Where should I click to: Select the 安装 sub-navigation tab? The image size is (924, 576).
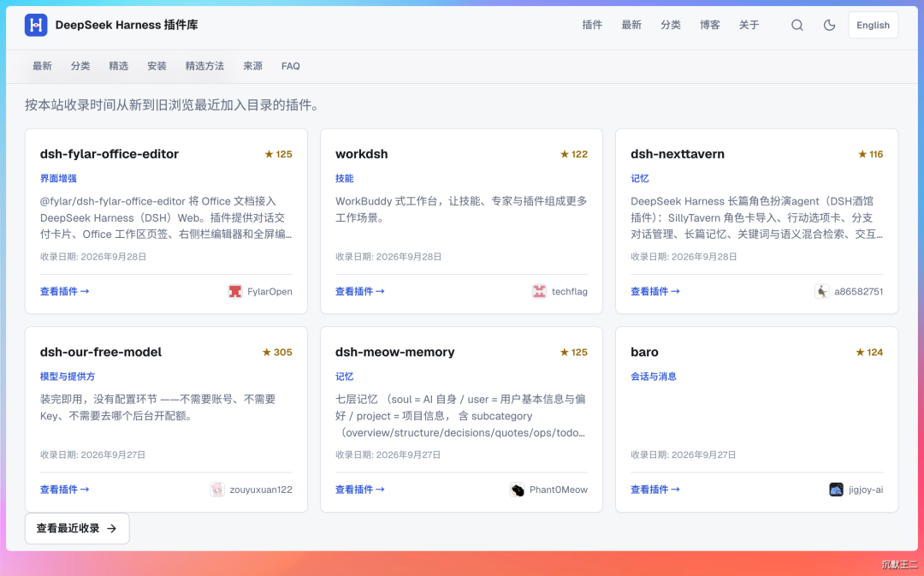[x=157, y=66]
